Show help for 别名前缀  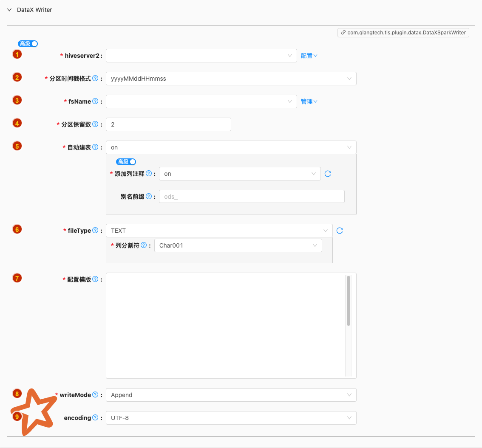pos(149,196)
